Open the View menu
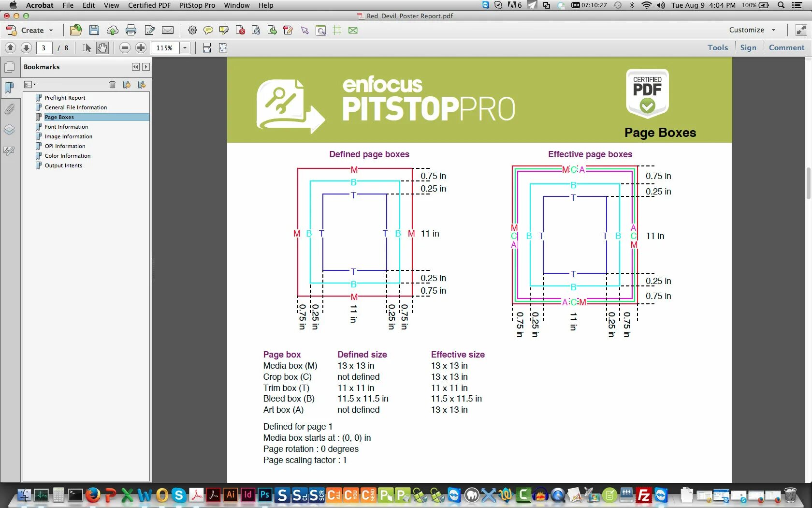 tap(111, 5)
